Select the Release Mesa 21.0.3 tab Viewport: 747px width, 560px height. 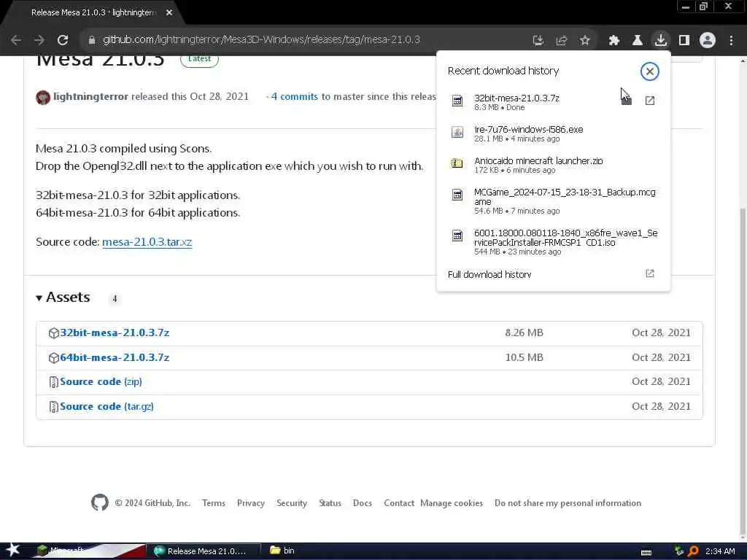coord(93,13)
